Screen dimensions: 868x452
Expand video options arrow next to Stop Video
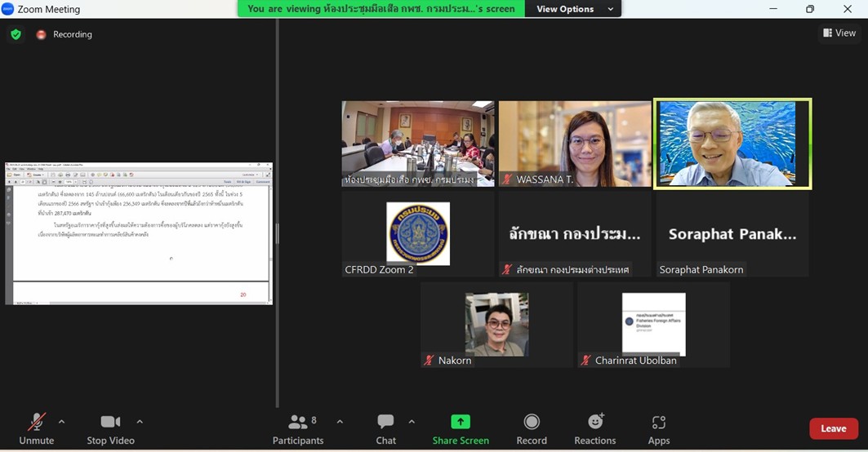tap(140, 422)
